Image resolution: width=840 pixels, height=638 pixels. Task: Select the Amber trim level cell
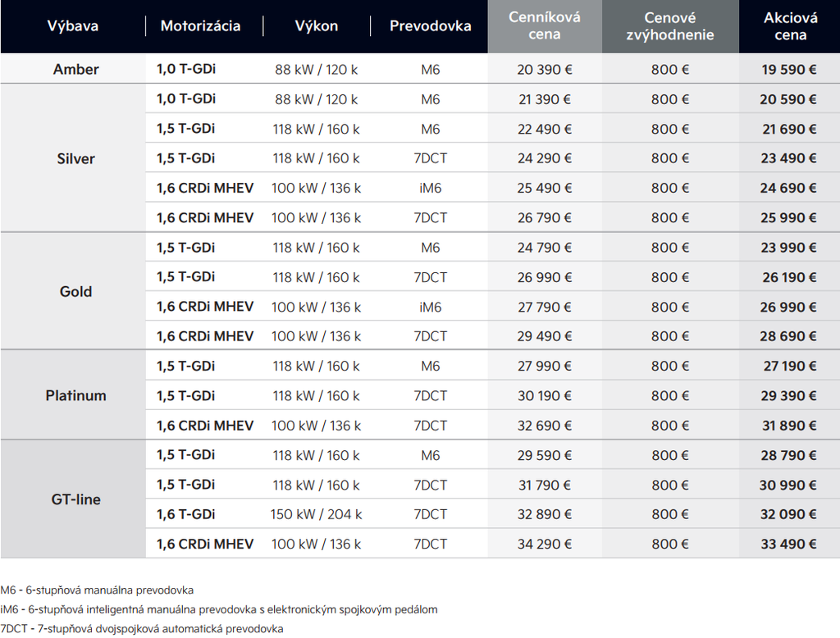tap(75, 70)
